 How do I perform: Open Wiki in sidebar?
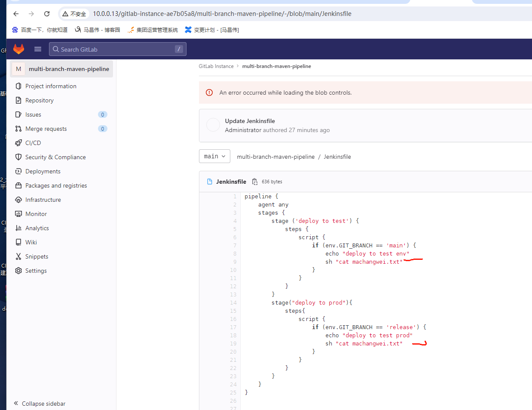pos(31,242)
